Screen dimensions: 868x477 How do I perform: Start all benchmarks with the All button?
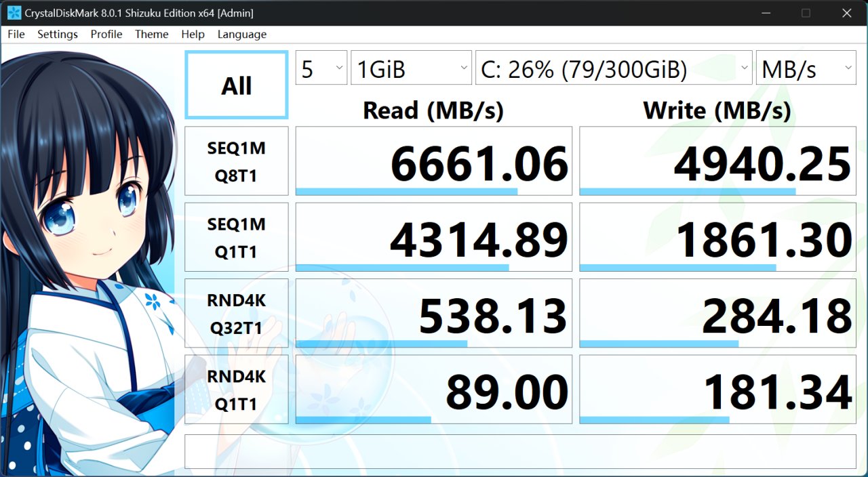(x=237, y=85)
